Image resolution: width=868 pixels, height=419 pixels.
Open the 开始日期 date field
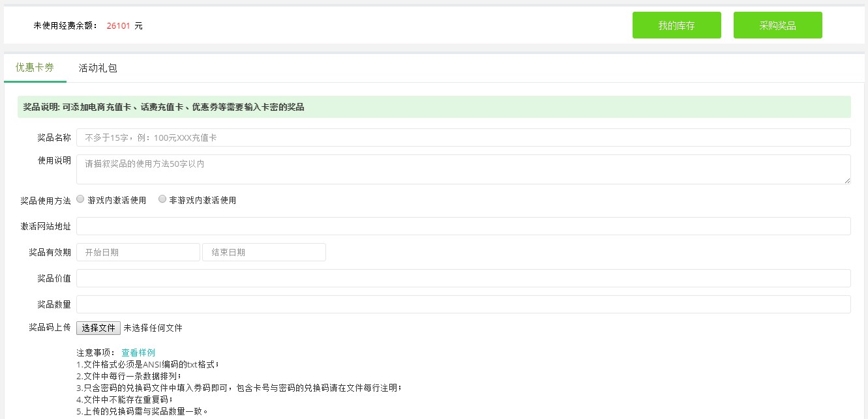[138, 252]
